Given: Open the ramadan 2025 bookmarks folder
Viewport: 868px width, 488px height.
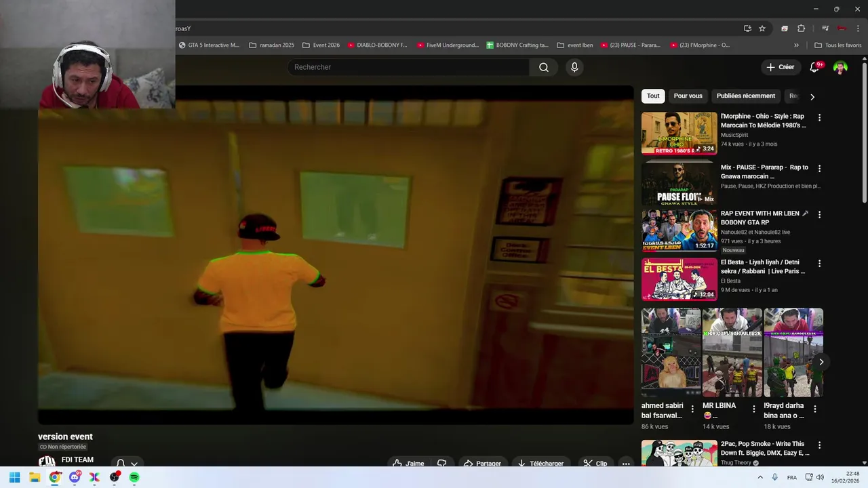Looking at the screenshot, I should (x=271, y=45).
